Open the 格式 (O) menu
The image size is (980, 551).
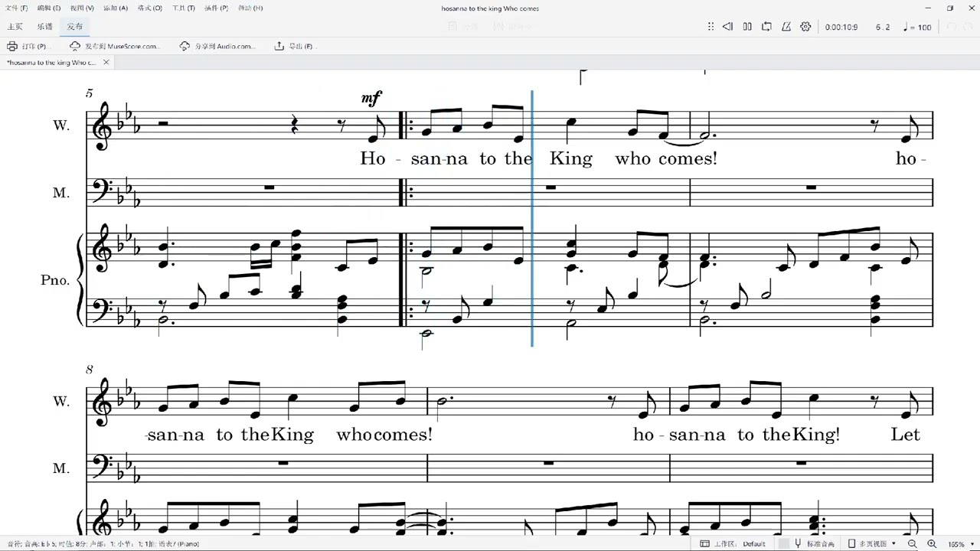(x=149, y=8)
